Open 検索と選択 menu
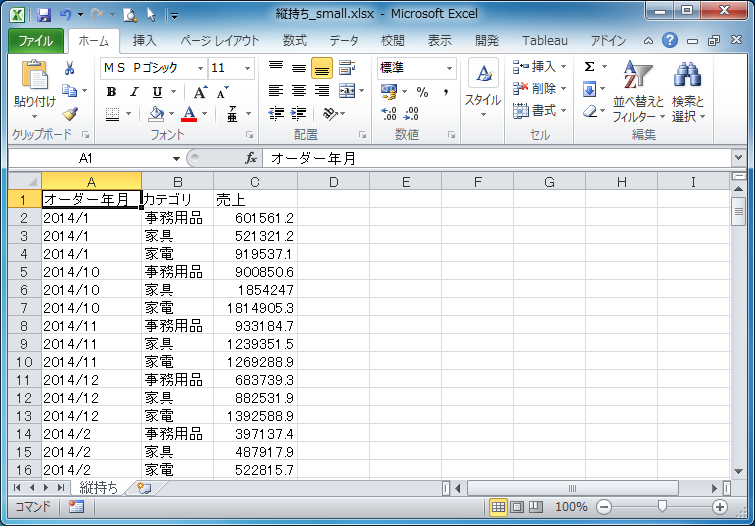This screenshot has width=755, height=526. (689, 91)
